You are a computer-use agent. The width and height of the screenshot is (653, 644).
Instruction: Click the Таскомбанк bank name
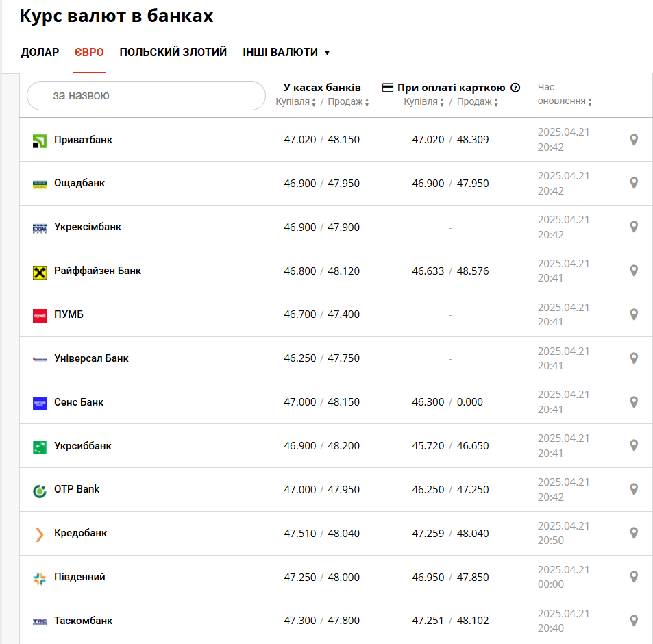(83, 621)
